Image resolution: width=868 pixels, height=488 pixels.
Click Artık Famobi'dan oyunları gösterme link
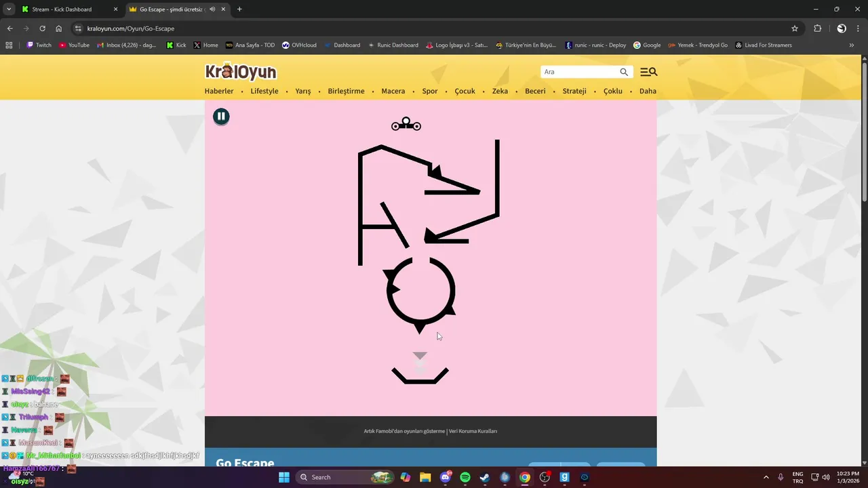pyautogui.click(x=404, y=431)
